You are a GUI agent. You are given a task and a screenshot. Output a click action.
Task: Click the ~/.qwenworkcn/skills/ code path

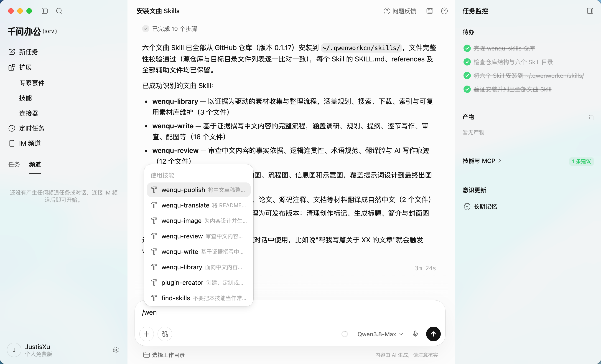click(x=361, y=48)
